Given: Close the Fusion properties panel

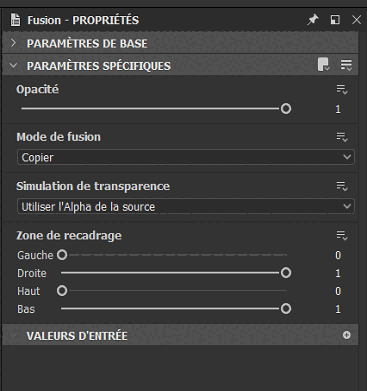Looking at the screenshot, I should (356, 20).
